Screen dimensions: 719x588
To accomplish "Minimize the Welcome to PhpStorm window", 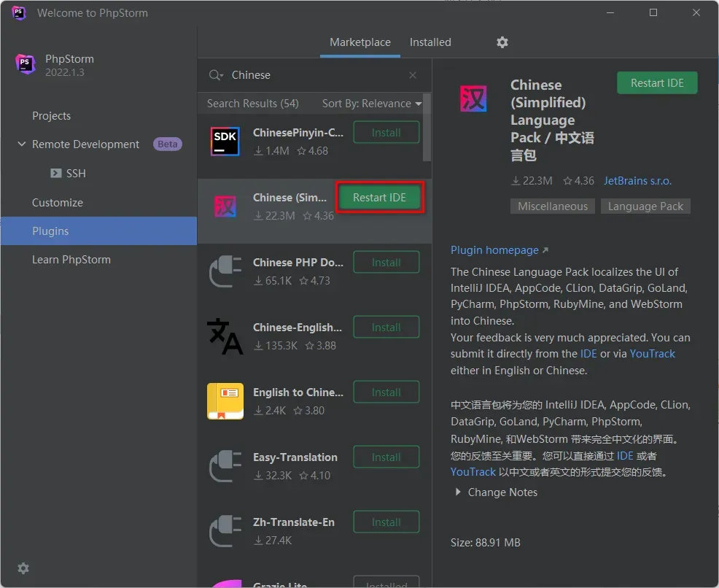I will coord(610,13).
